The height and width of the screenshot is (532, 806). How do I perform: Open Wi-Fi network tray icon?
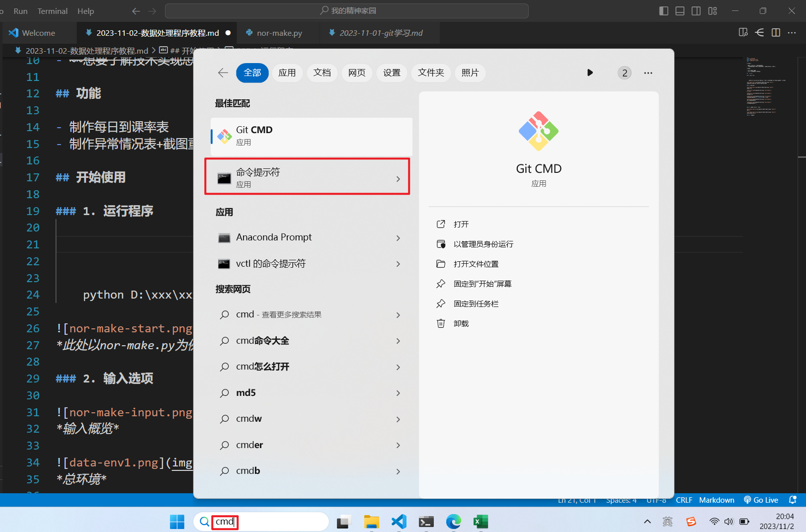(x=714, y=522)
